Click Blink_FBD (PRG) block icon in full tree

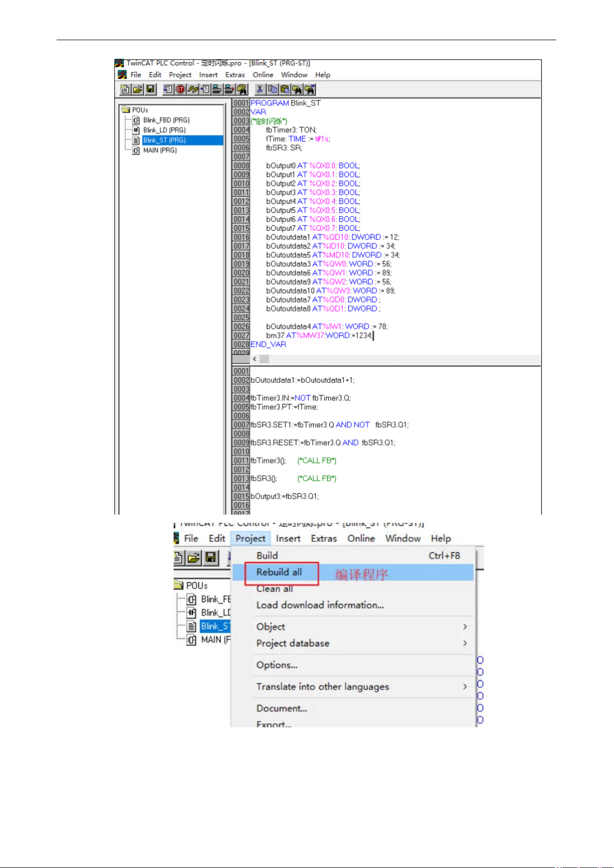tap(136, 120)
